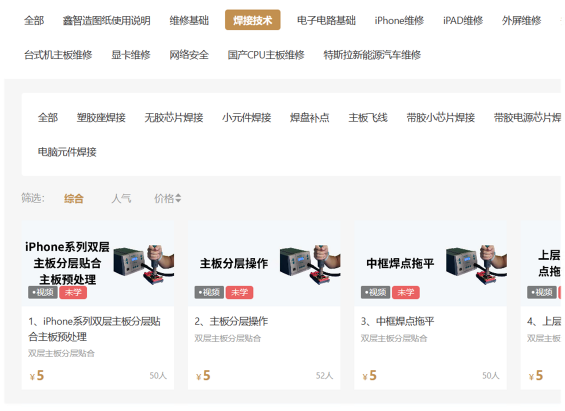Open iPAD维修 category

[463, 21]
